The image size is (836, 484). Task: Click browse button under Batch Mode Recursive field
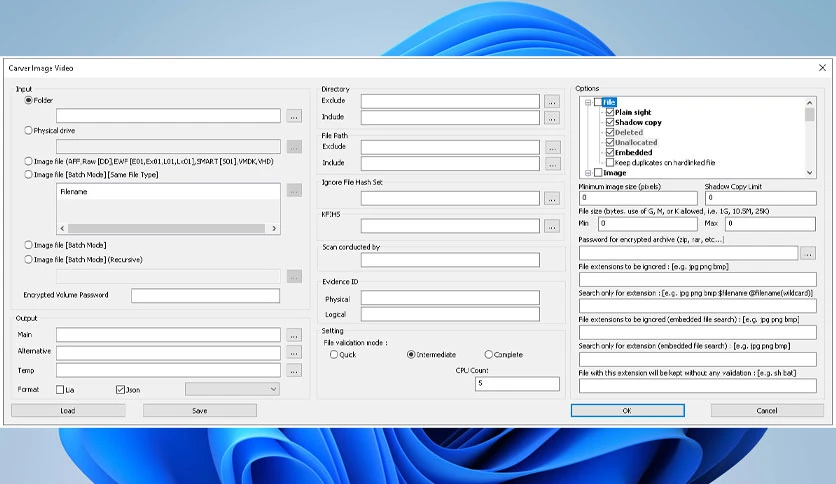pyautogui.click(x=294, y=276)
